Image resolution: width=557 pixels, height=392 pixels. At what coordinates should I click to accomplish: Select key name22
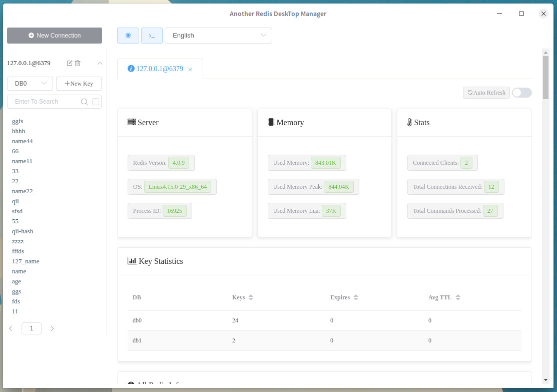tap(23, 191)
